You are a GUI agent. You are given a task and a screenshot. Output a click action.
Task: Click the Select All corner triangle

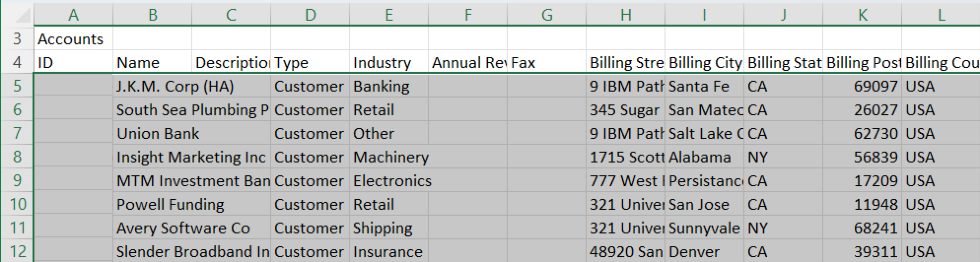point(22,16)
